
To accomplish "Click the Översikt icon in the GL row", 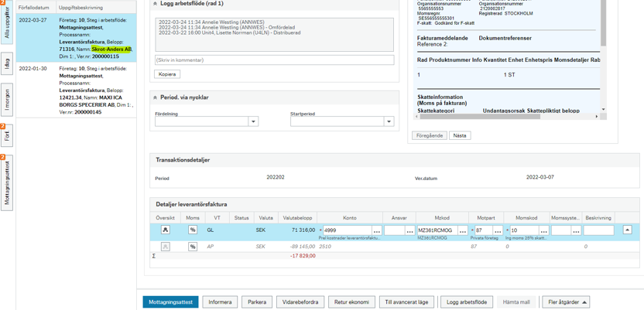I will [x=165, y=230].
